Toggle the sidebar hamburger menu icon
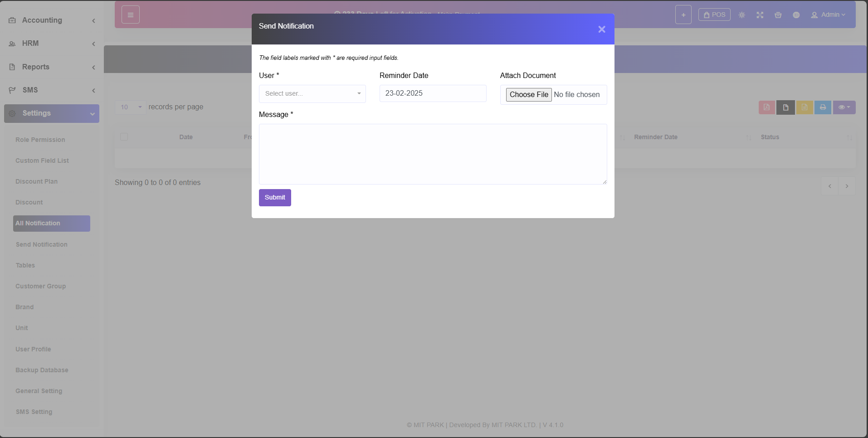Viewport: 868px width, 438px height. 131,15
